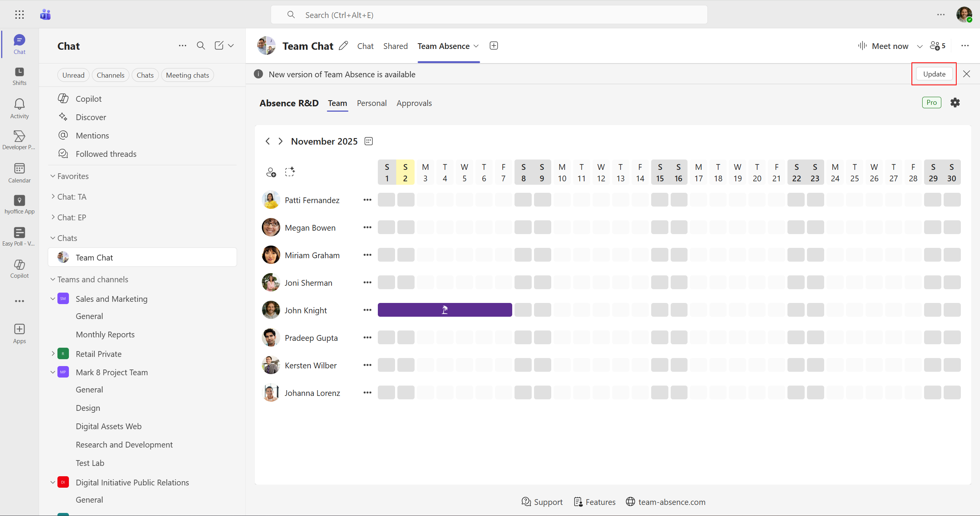Image resolution: width=980 pixels, height=516 pixels.
Task: Enable the Meeting chats filter
Action: 187,75
